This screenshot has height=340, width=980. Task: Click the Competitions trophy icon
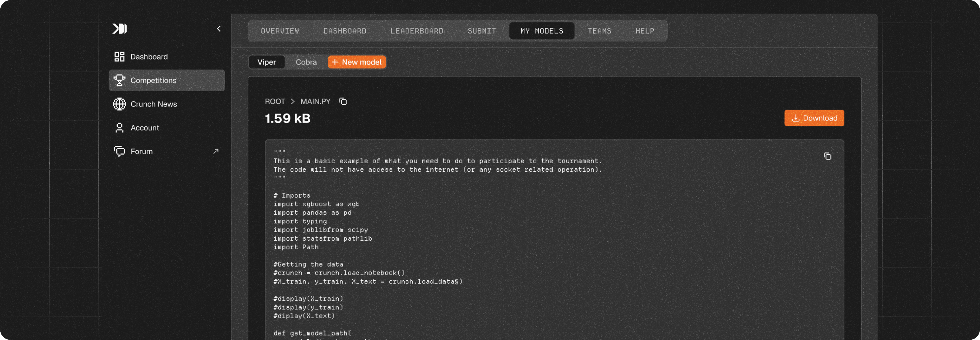119,80
